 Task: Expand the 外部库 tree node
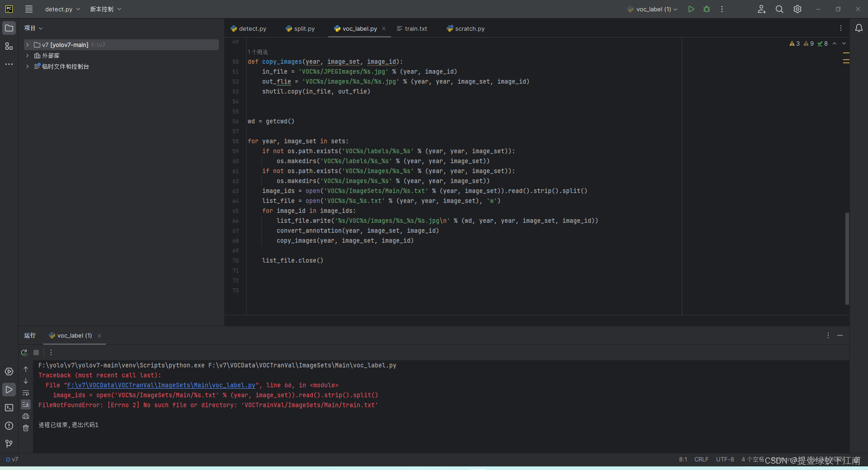pyautogui.click(x=27, y=55)
